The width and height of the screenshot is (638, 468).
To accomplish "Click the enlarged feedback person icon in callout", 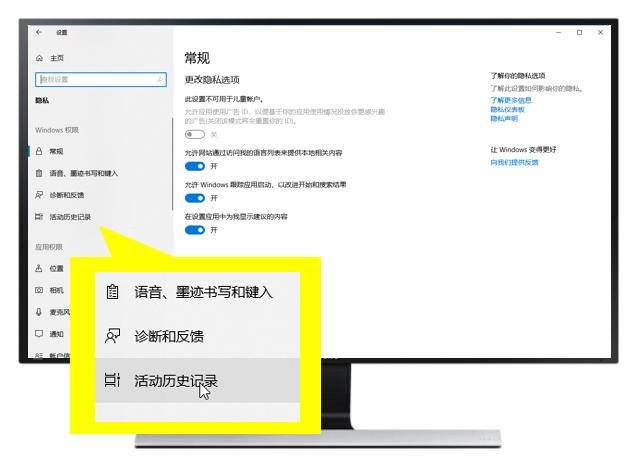I will (x=112, y=336).
